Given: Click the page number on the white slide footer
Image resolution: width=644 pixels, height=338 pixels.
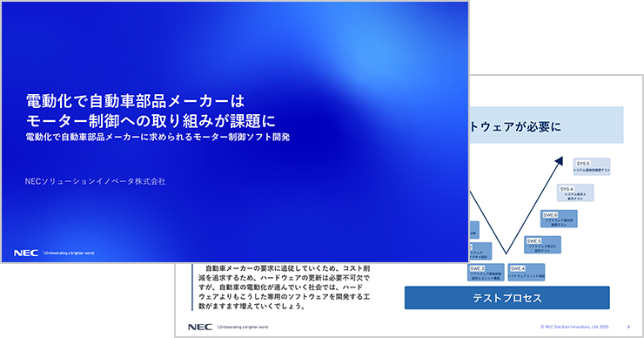Looking at the screenshot, I should point(629,327).
